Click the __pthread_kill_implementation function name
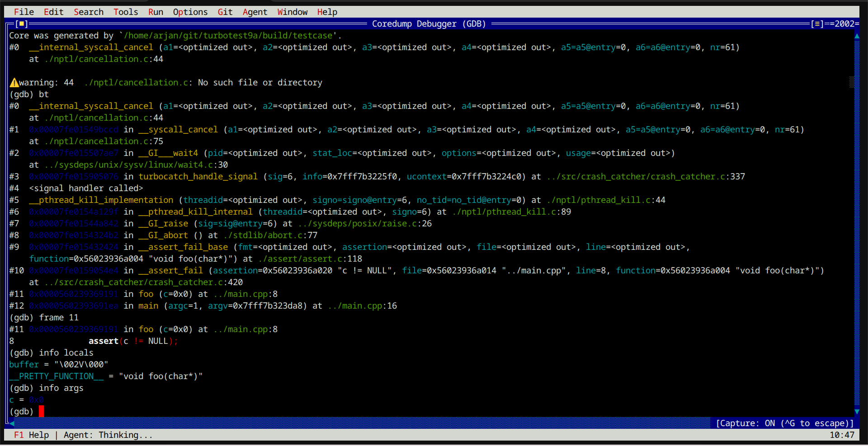 coord(101,200)
